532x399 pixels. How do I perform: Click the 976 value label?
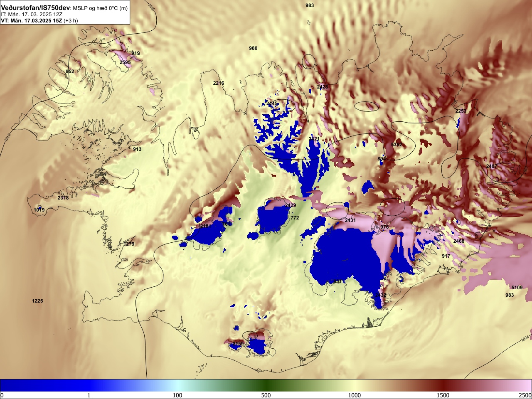click(384, 227)
